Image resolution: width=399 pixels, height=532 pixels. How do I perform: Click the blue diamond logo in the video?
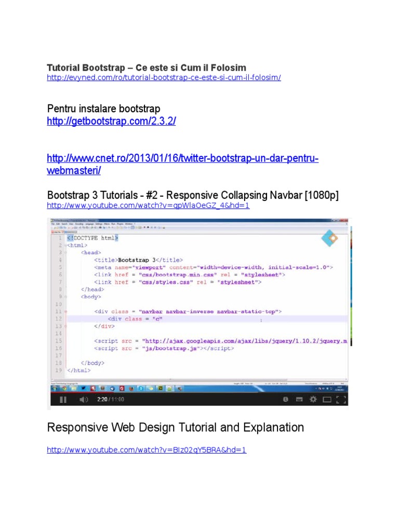coord(329,238)
